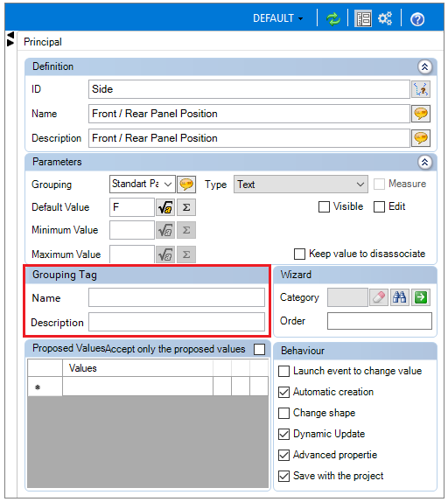Click the green refresh arrows icon
The height and width of the screenshot is (502, 448).
coord(333,18)
